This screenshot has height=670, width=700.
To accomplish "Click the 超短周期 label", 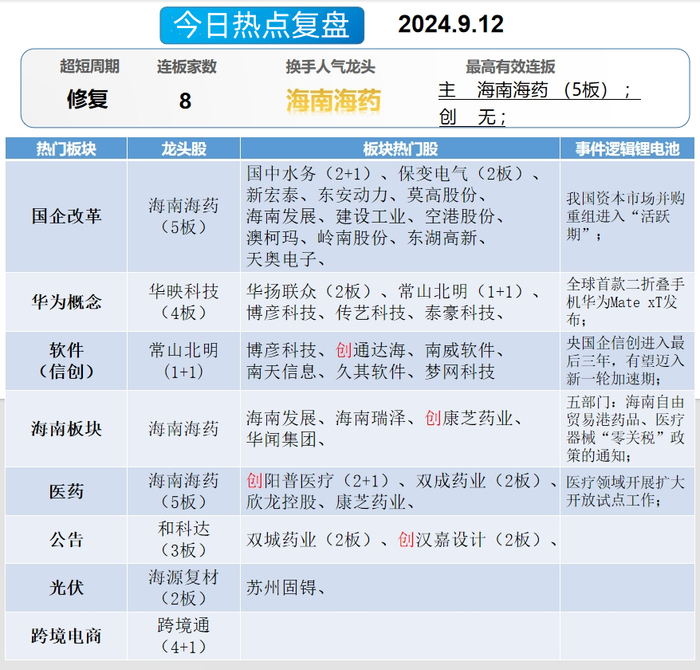I will 90,66.
